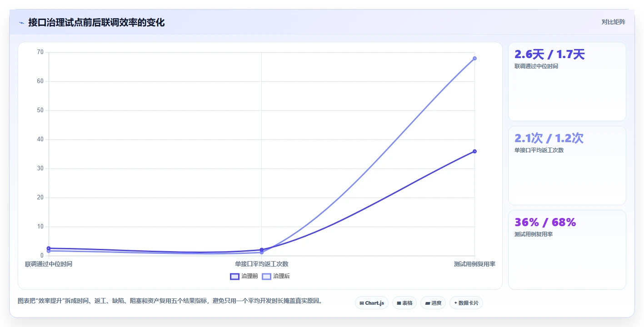
Task: Click the chart description starting 图表把“效率提升”
Action: coord(170,301)
